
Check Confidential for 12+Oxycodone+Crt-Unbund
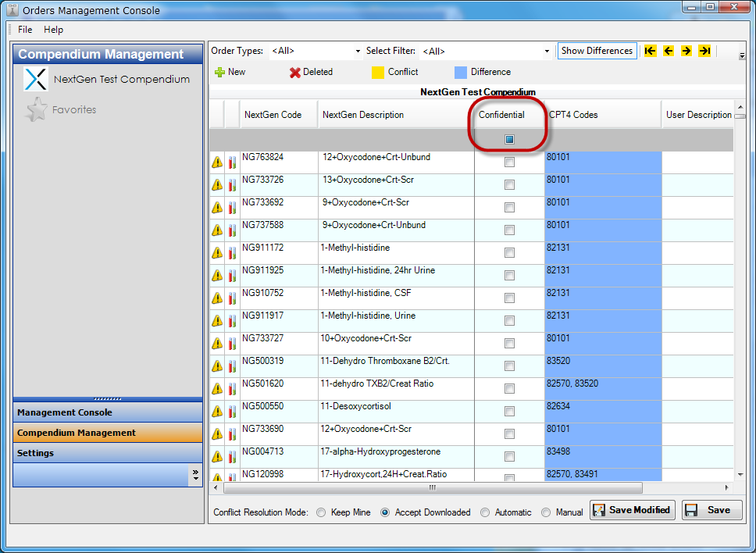(x=509, y=162)
